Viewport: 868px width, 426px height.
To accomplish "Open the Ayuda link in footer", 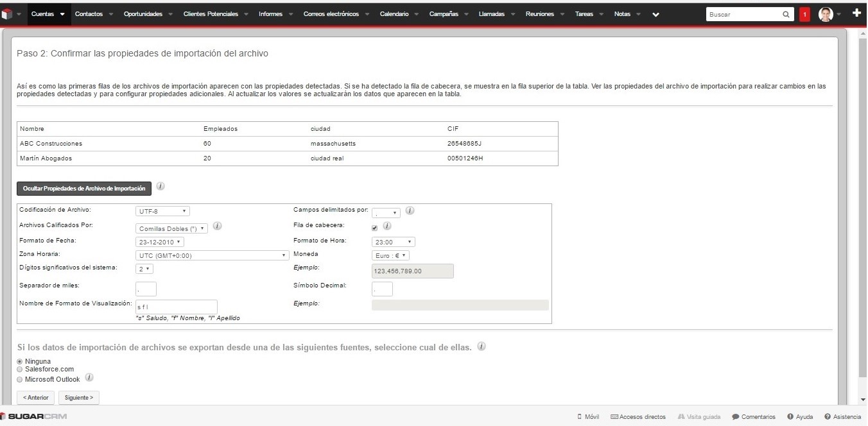I will point(800,417).
